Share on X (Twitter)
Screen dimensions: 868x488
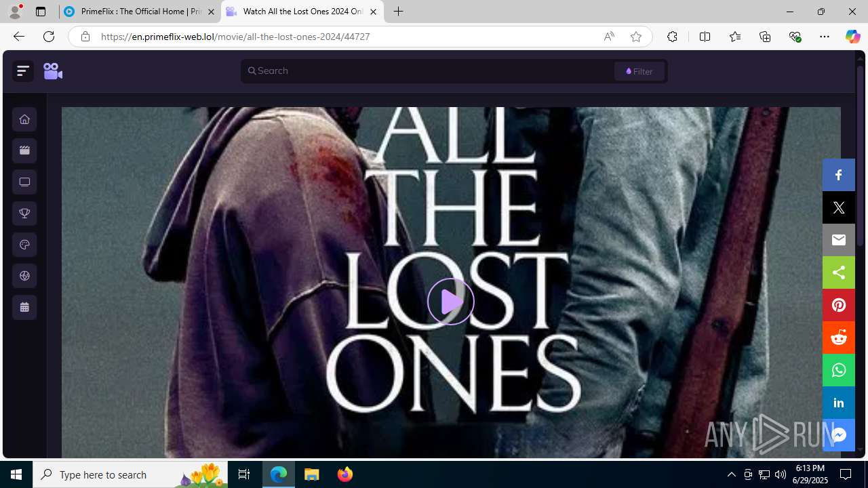[x=839, y=207]
